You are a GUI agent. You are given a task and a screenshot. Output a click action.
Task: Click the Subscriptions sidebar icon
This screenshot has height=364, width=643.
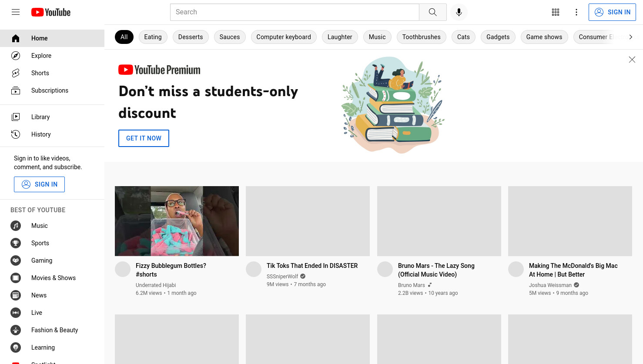pyautogui.click(x=16, y=90)
